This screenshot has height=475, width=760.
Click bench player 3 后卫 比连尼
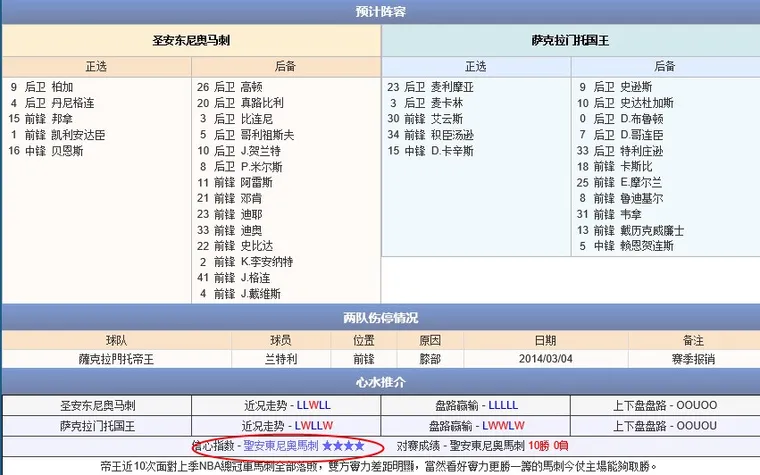tap(236, 119)
